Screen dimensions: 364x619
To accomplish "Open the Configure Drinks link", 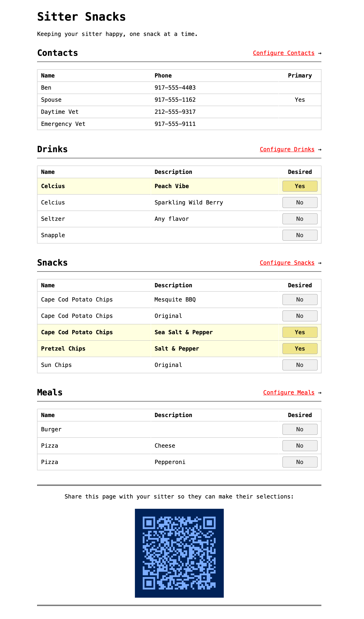I will 287,149.
